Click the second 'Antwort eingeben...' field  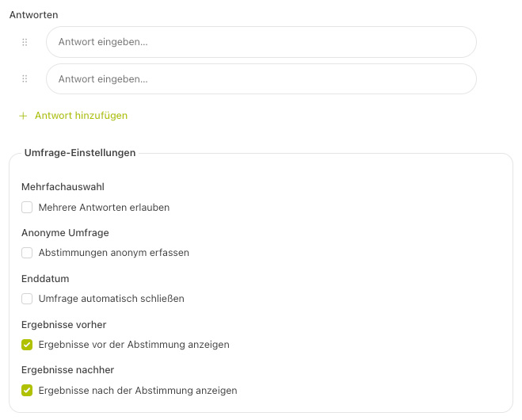coord(261,79)
